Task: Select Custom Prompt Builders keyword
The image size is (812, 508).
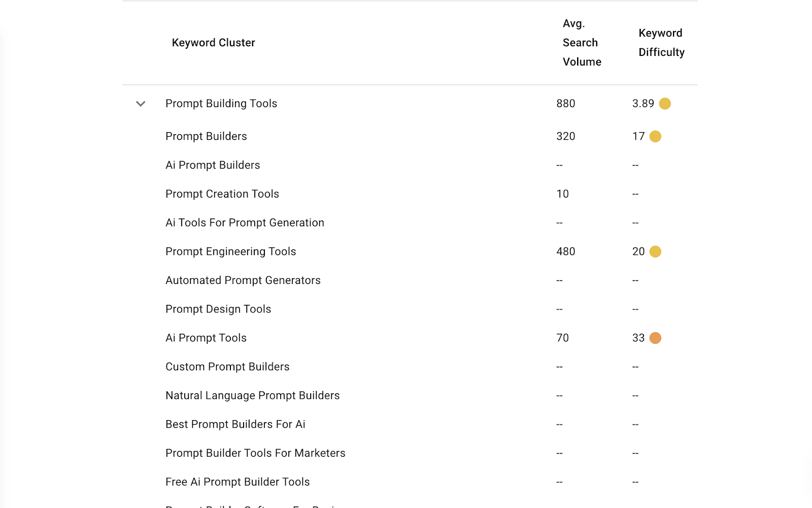Action: [227, 367]
